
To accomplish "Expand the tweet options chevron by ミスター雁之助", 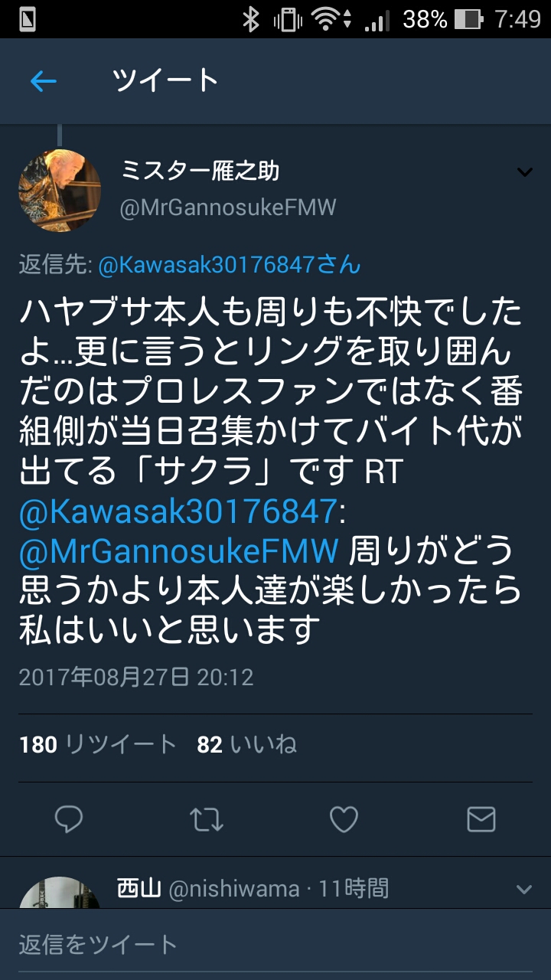I will coord(524,172).
